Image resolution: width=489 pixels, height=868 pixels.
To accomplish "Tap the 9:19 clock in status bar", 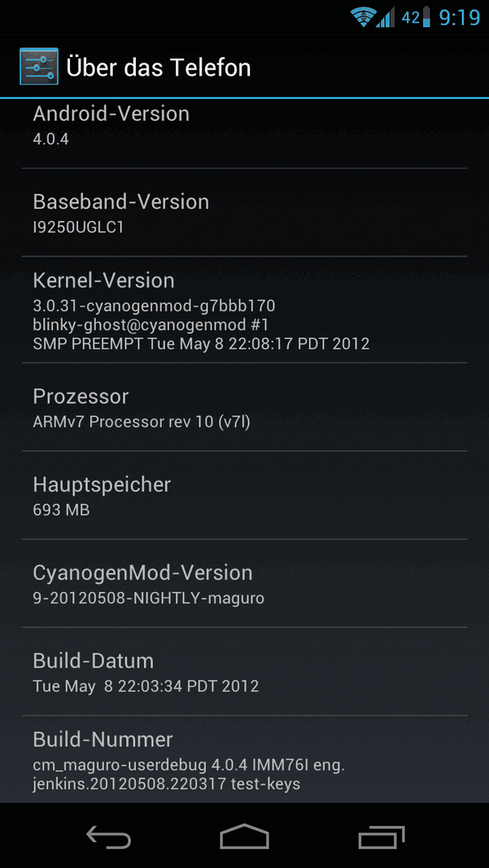I will [459, 18].
